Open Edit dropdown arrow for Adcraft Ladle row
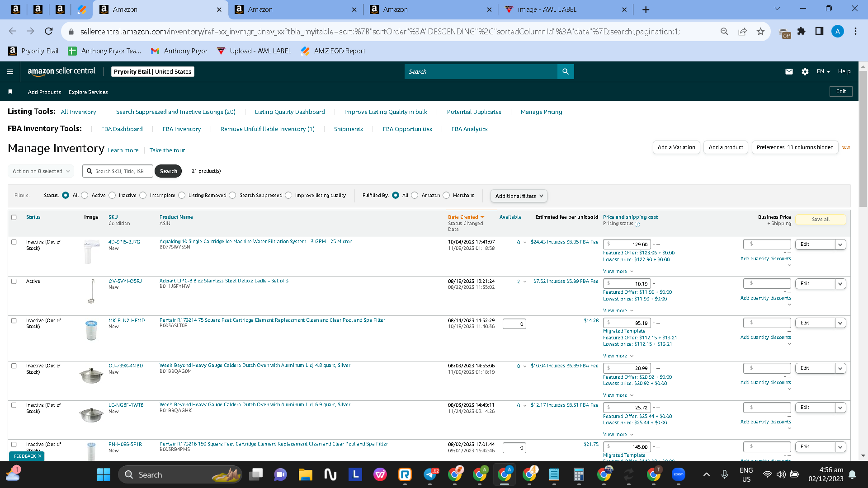The height and width of the screenshot is (488, 868). 840,284
